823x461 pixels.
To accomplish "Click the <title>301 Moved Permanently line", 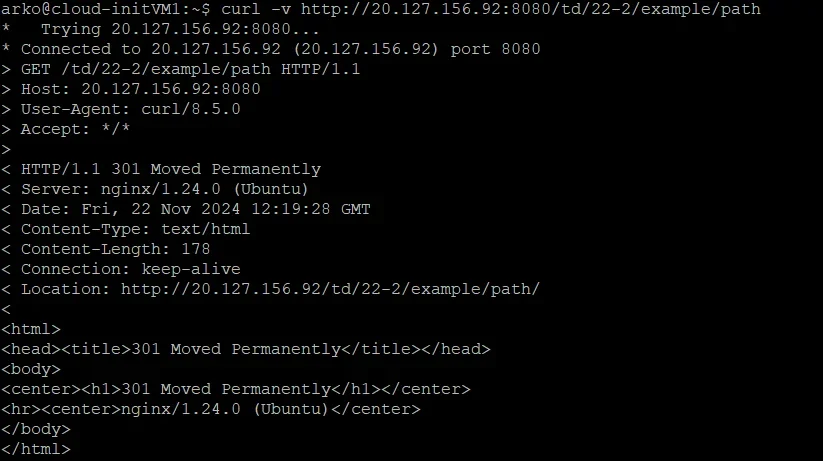I will [x=246, y=349].
